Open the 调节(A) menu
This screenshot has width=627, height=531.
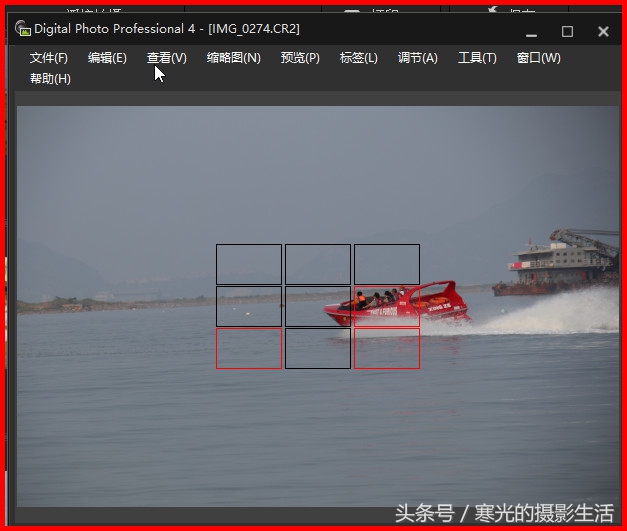pyautogui.click(x=418, y=58)
